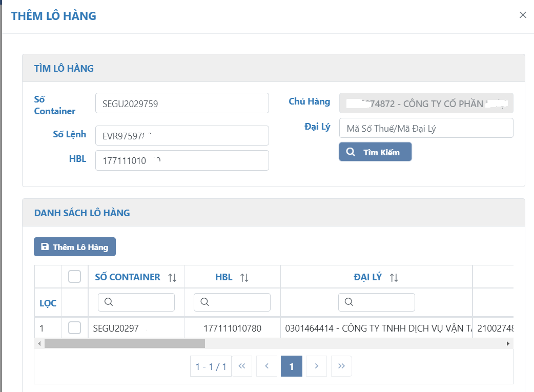This screenshot has height=392, width=534.
Task: Jump to the last page of results
Action: [341, 366]
